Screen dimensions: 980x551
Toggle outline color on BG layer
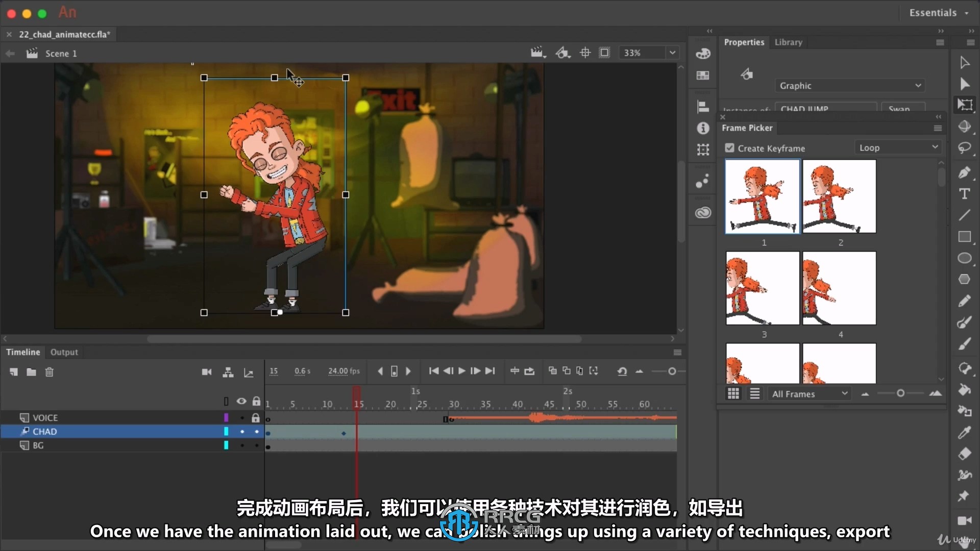(226, 445)
